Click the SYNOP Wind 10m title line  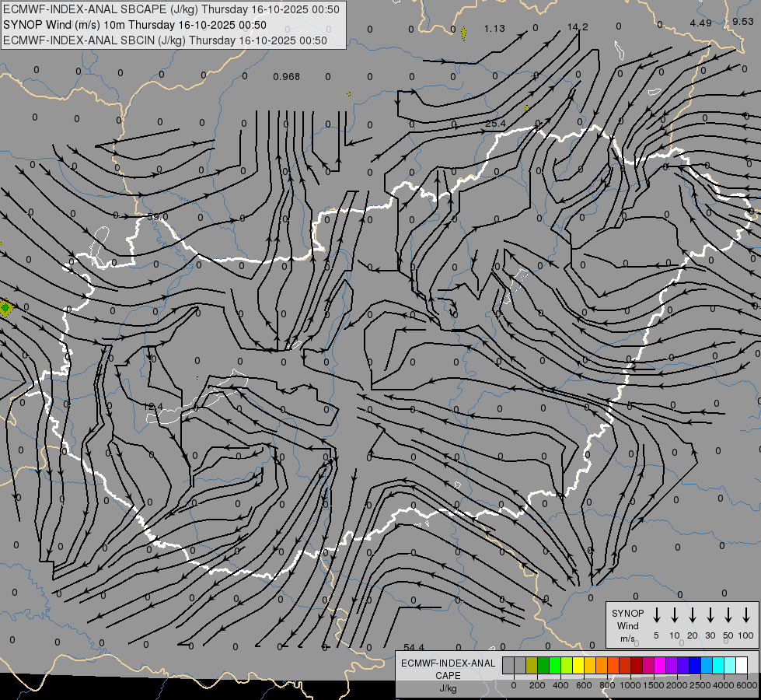[135, 25]
